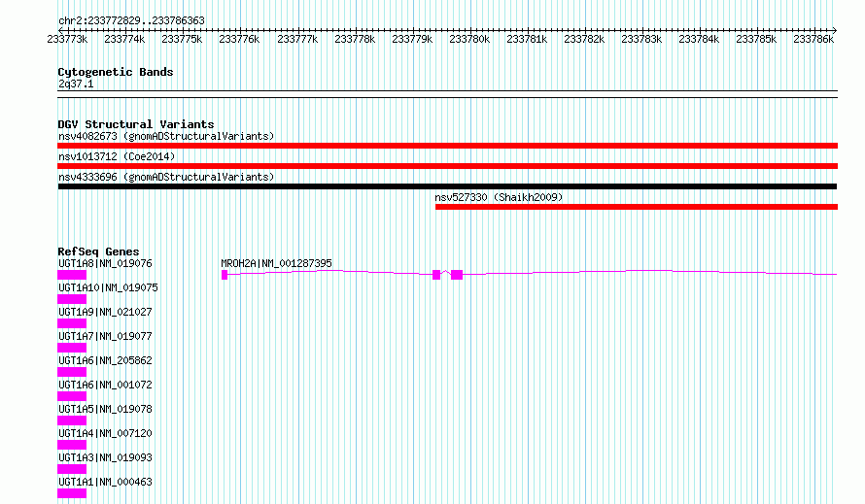Click the 233776k ruler tick label
The height and width of the screenshot is (504, 865).
pyautogui.click(x=239, y=39)
